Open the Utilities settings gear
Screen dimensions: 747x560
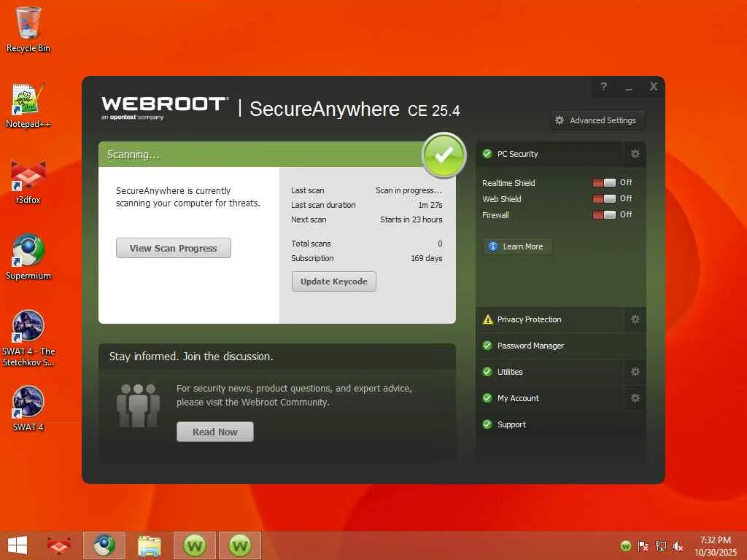635,372
